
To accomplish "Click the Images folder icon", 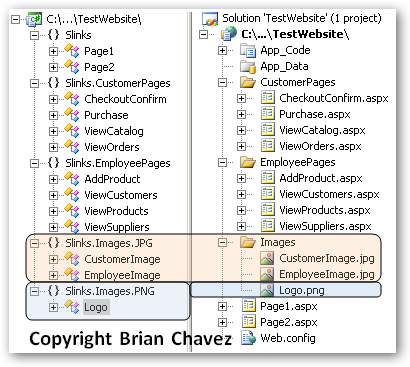I will [x=248, y=242].
